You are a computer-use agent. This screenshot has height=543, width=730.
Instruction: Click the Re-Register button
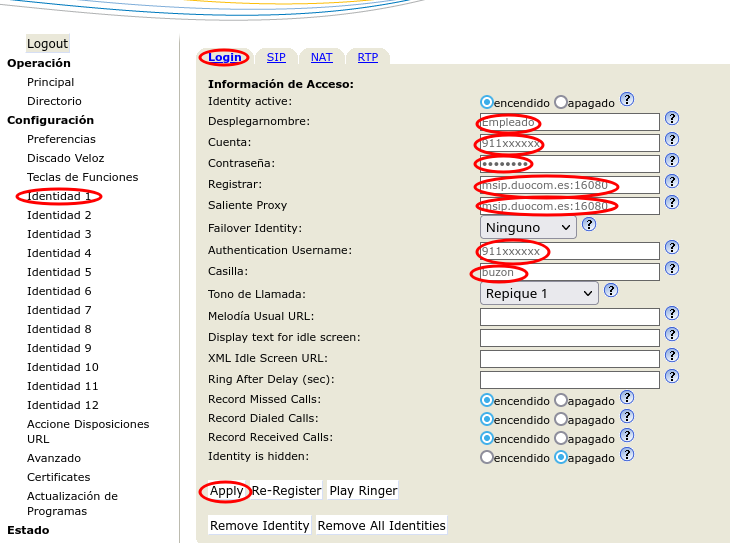(x=286, y=491)
